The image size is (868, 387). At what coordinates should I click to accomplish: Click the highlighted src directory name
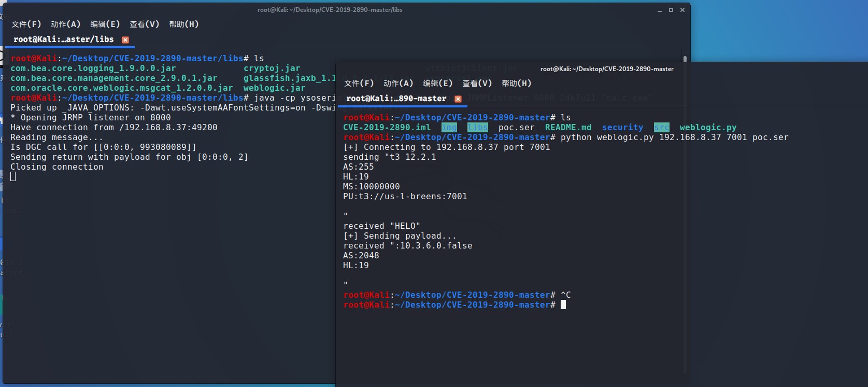[x=661, y=128]
